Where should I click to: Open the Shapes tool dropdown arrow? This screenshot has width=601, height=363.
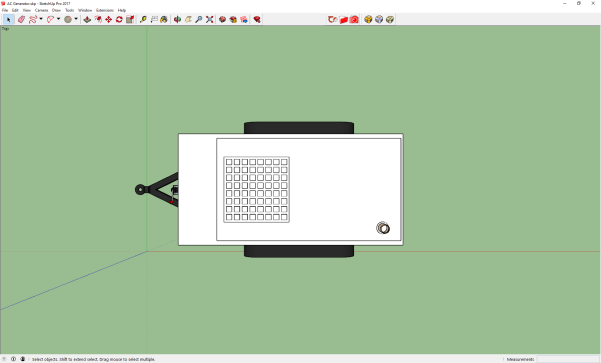click(x=76, y=19)
